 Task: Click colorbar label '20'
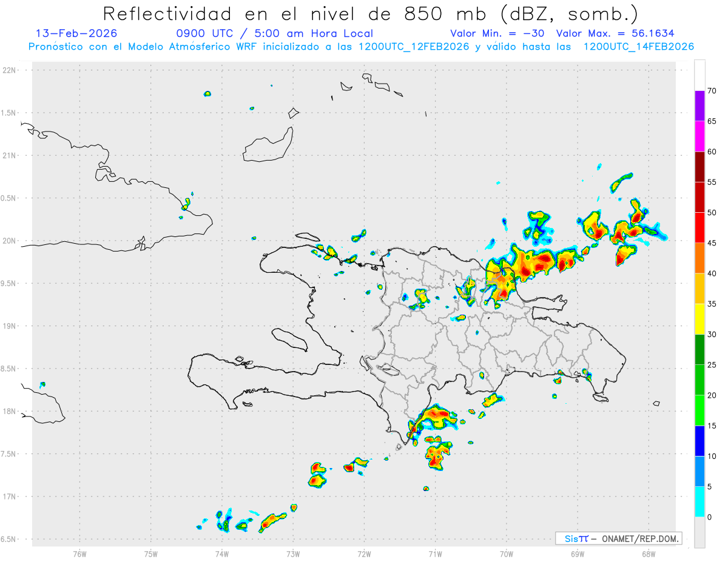click(x=712, y=395)
